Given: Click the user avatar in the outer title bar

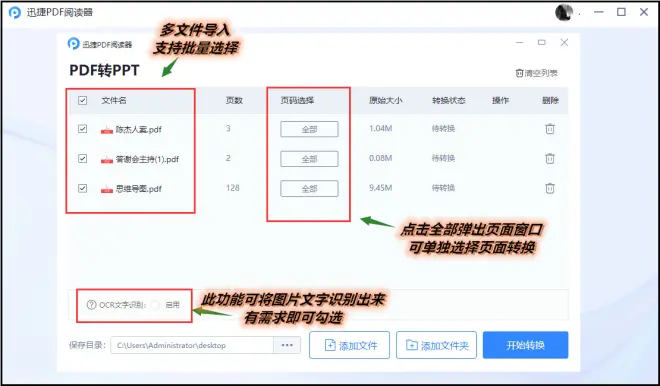Looking at the screenshot, I should click(x=564, y=12).
